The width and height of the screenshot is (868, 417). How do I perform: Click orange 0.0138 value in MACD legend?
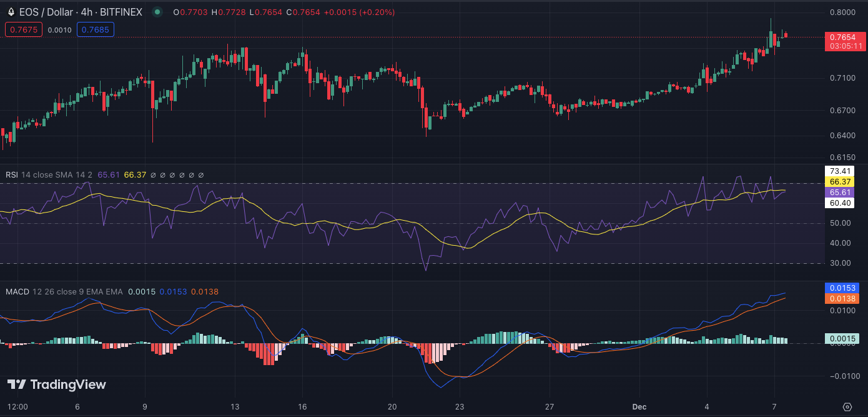tap(205, 291)
